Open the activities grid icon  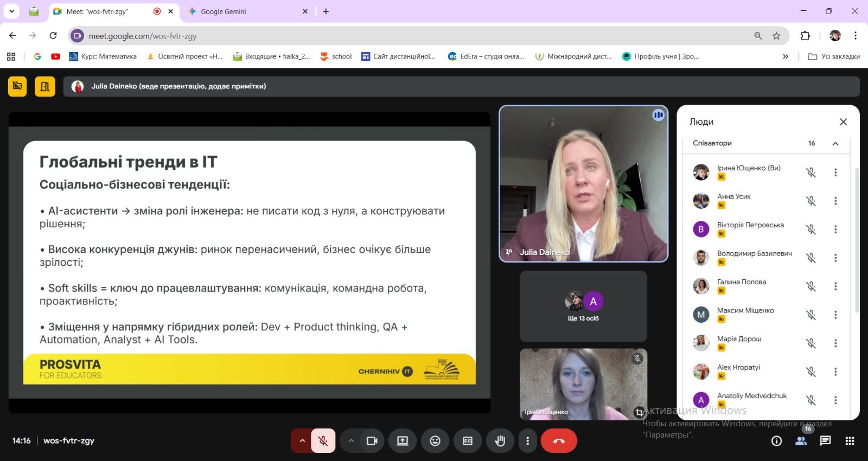(850, 441)
